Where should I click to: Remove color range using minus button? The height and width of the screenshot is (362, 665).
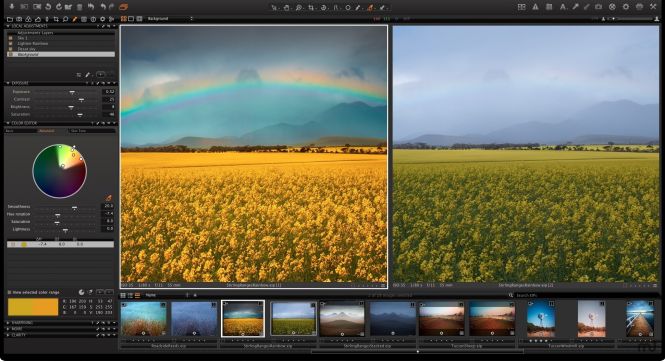point(109,292)
